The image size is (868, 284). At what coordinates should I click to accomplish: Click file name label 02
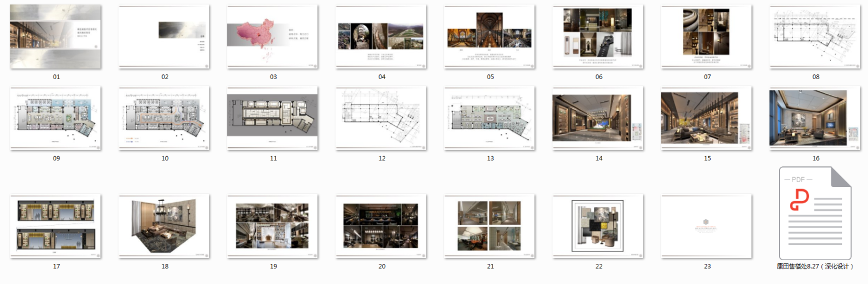pos(165,77)
